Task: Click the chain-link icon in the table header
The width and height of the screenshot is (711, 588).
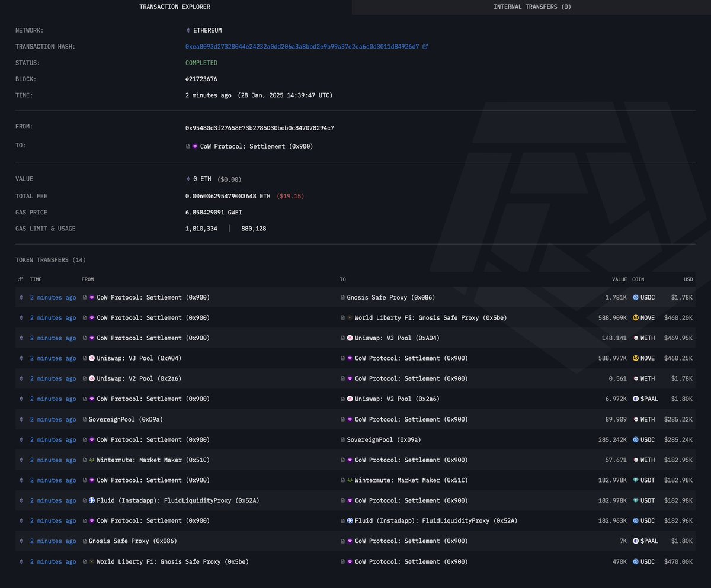Action: tap(21, 279)
